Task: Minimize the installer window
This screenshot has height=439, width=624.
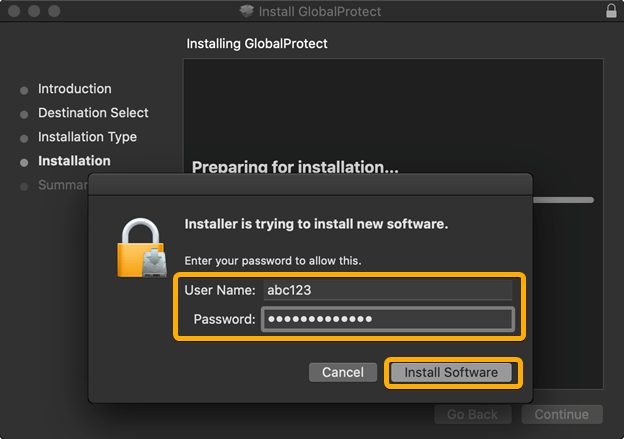Action: 34,12
